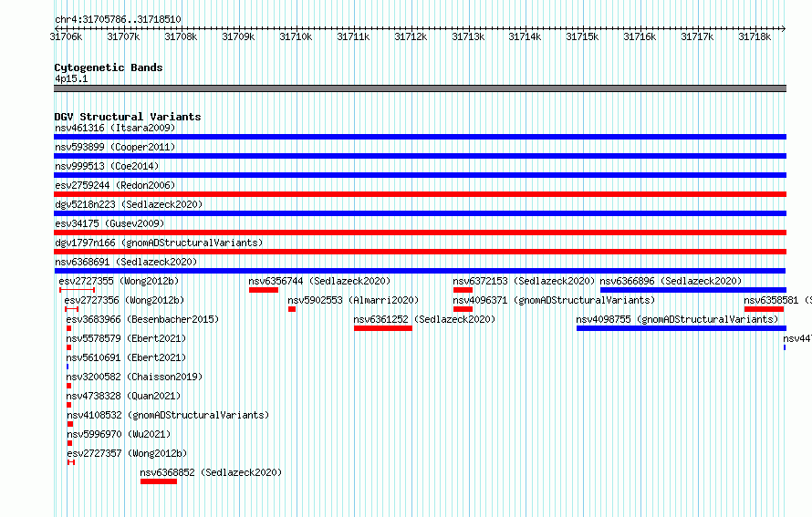Click nsv4096371 (gnomADStructuralVariants) label
Image resolution: width=812 pixels, height=517 pixels.
(x=554, y=300)
